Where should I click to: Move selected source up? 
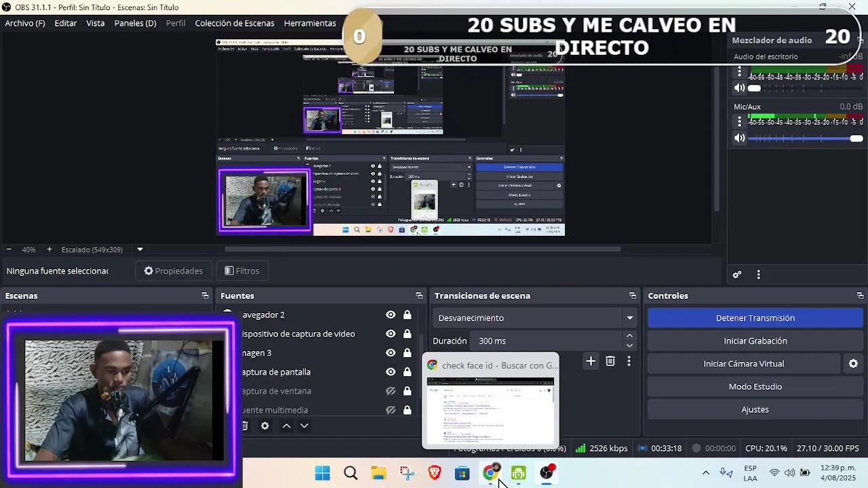tap(286, 426)
